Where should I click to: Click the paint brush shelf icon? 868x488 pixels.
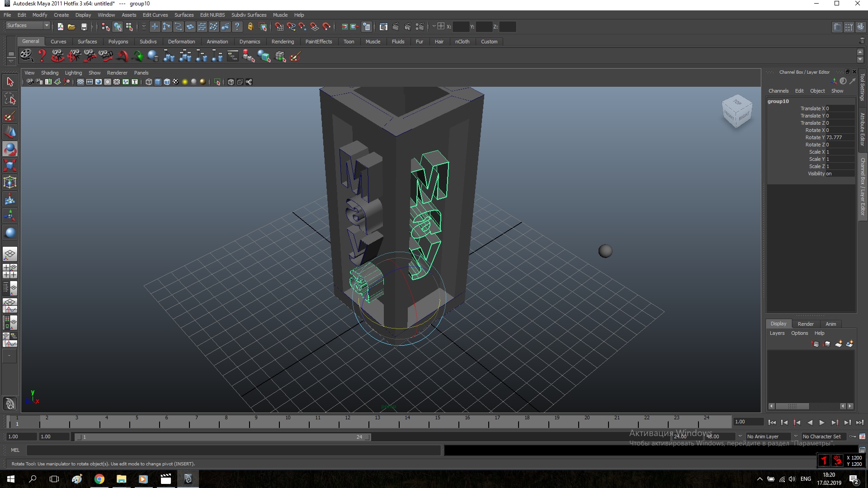tap(296, 56)
